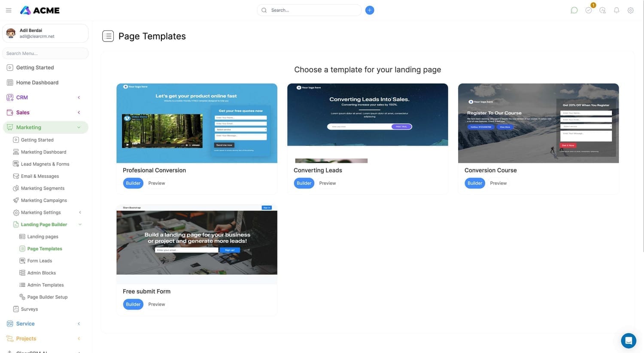Click the Landing pages icon
The image size is (644, 353).
[x=22, y=237]
